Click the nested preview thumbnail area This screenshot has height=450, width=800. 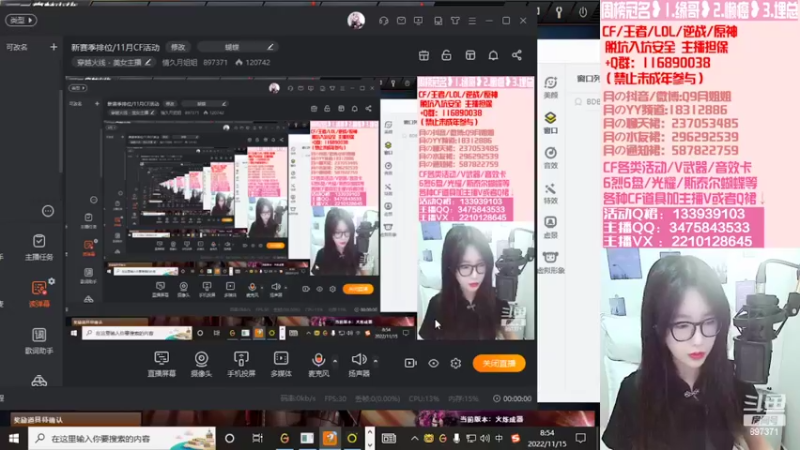299,208
